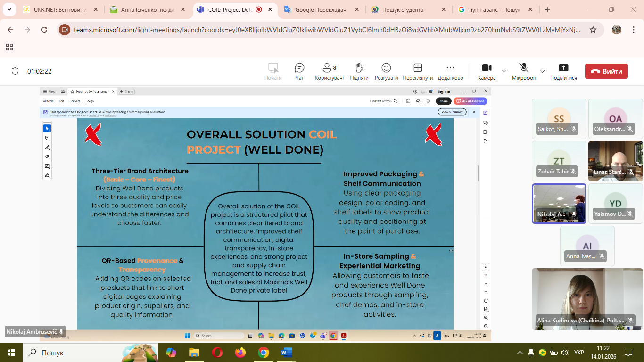Reload the page with the refresh button
Viewport: 644px width, 362px height.
[x=44, y=30]
